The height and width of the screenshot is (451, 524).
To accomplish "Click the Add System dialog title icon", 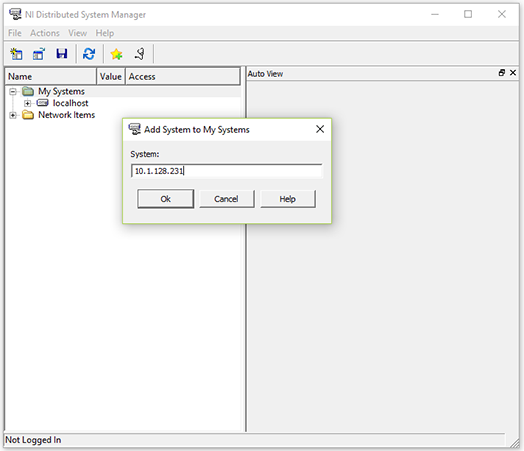I will (135, 129).
